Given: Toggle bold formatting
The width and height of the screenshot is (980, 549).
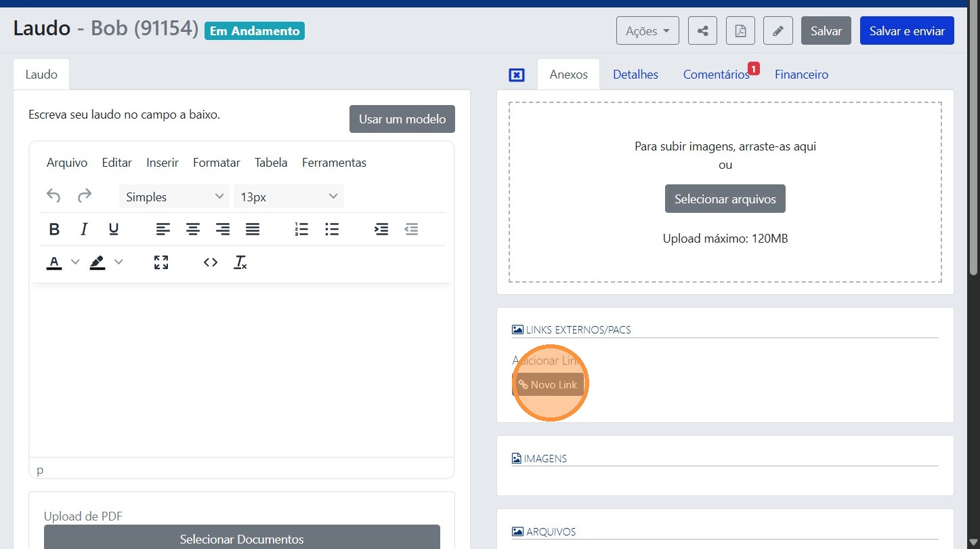Looking at the screenshot, I should pos(55,229).
